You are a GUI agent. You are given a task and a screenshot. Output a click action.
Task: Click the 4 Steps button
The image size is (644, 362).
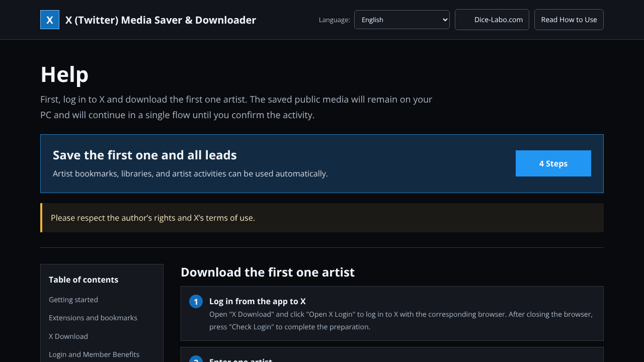coord(553,163)
